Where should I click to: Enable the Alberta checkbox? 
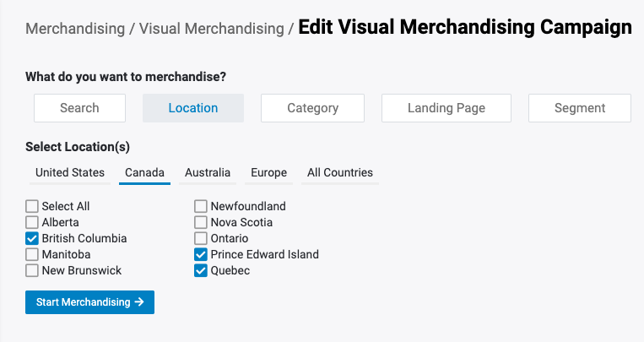[32, 222]
